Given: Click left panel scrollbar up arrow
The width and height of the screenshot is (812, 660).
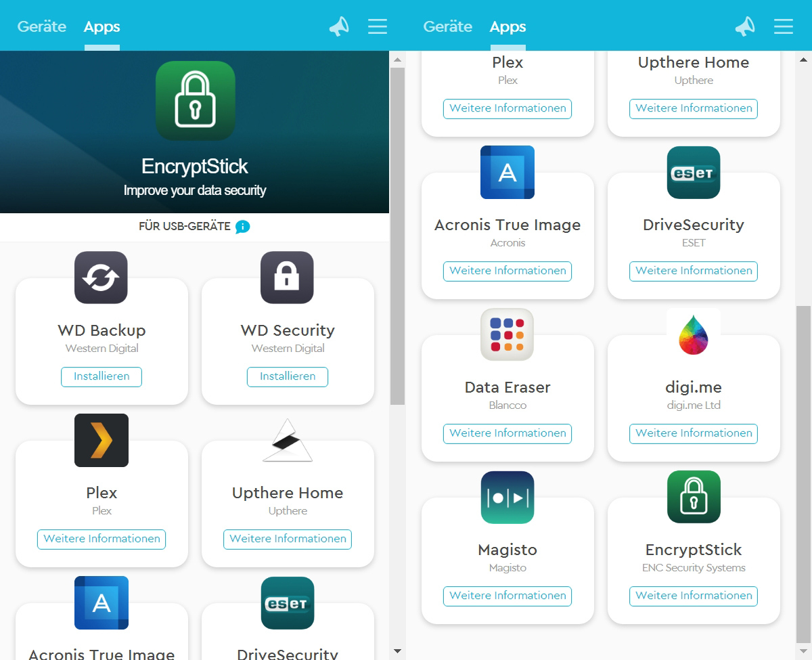Looking at the screenshot, I should coord(397,60).
